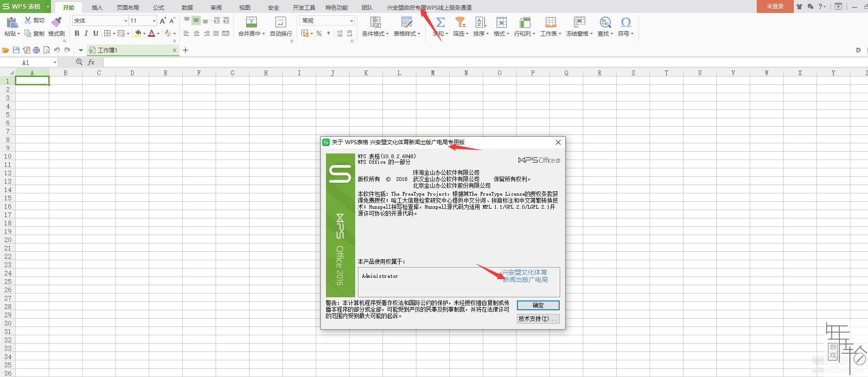
Task: Toggle vertical bottom alignment
Action: [205, 20]
